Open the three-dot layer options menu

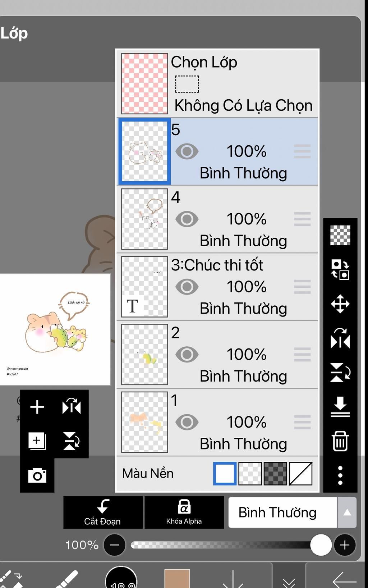pos(340,475)
